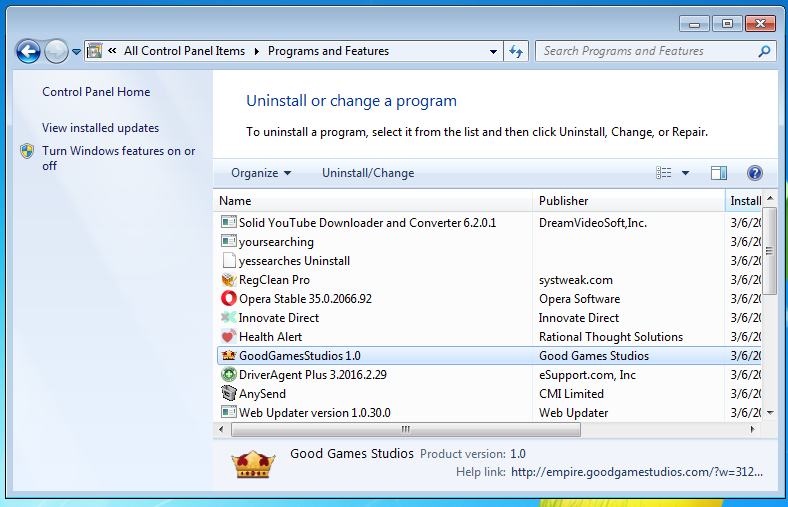Click the systweak.com publisher cell

pyautogui.click(x=576, y=280)
